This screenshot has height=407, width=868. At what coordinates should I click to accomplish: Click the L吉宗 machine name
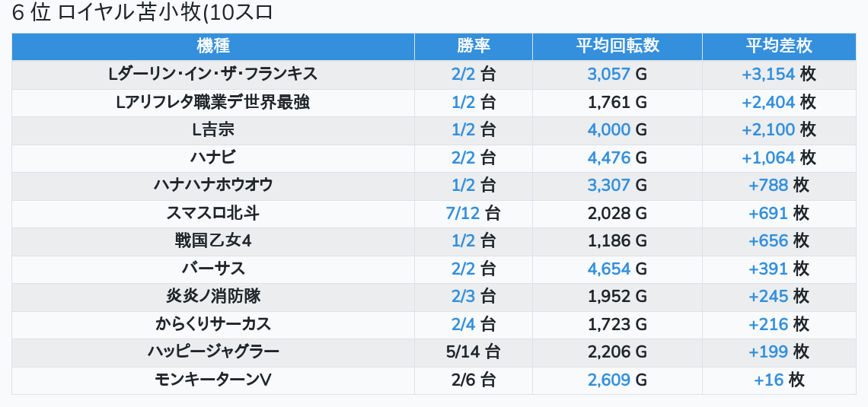click(x=213, y=130)
